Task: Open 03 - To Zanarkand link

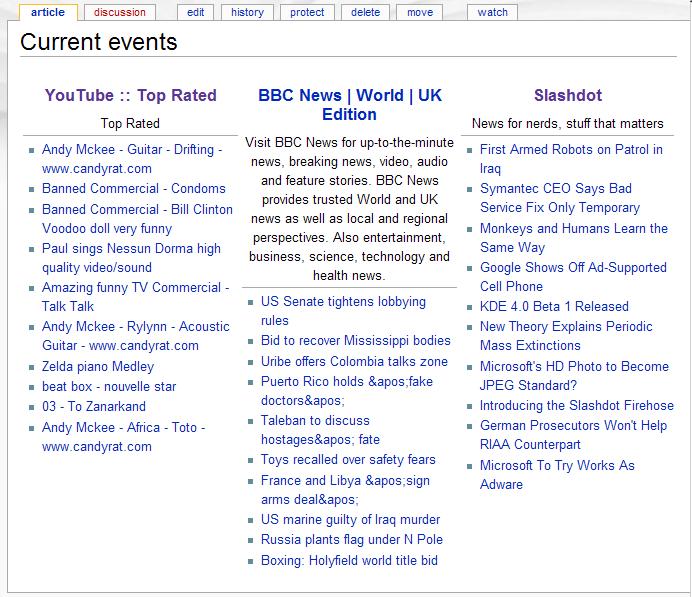Action: pyautogui.click(x=94, y=406)
